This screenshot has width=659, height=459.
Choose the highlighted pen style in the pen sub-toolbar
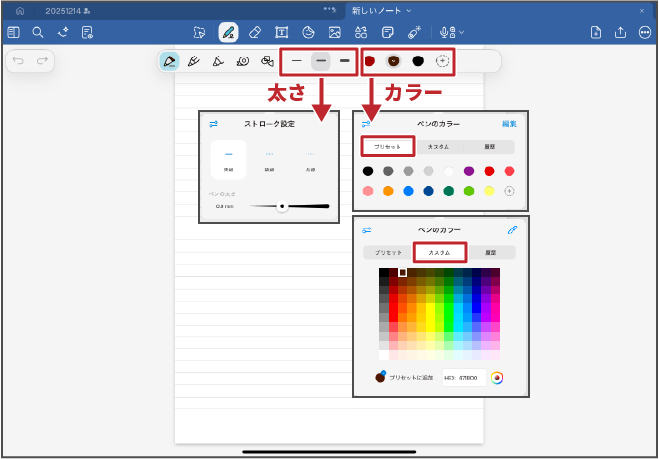coord(169,61)
